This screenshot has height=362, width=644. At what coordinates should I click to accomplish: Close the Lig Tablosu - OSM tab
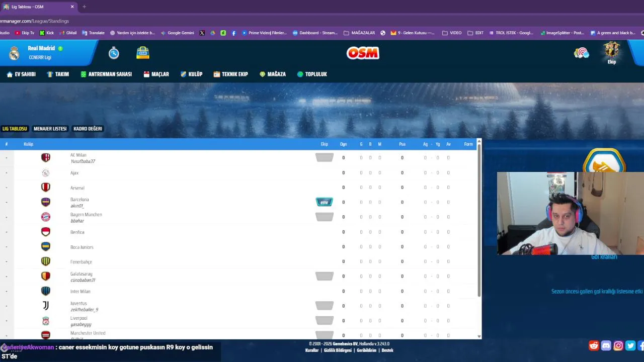click(x=72, y=7)
